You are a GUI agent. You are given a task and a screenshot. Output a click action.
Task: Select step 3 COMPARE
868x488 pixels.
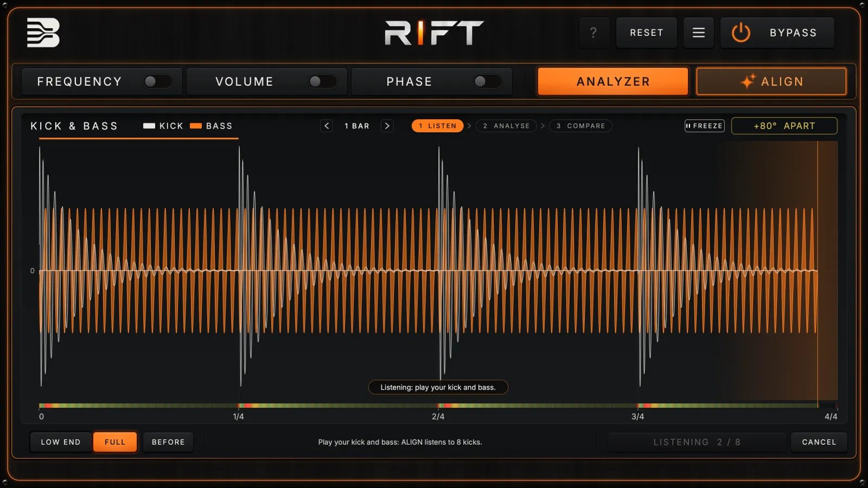click(581, 126)
